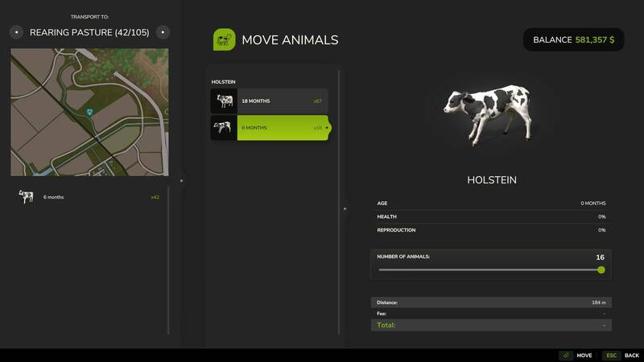Click the cow icon in 18 Months row
This screenshot has height=362, width=644.
point(223,101)
